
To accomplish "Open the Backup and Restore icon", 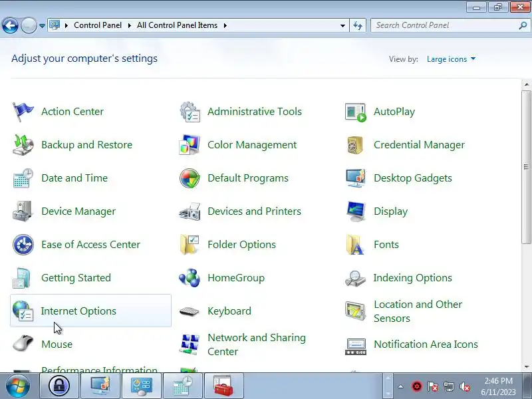I will (x=23, y=145).
